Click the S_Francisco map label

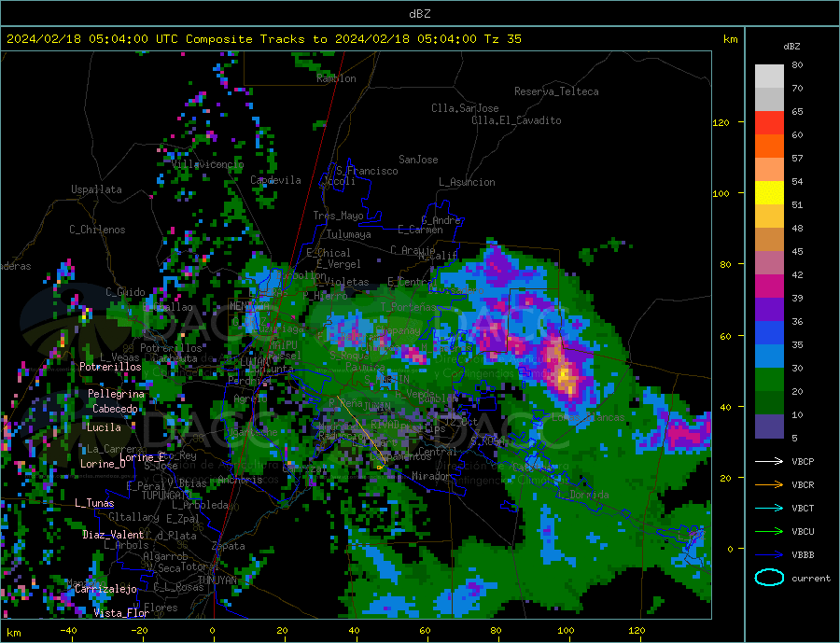coord(367,171)
